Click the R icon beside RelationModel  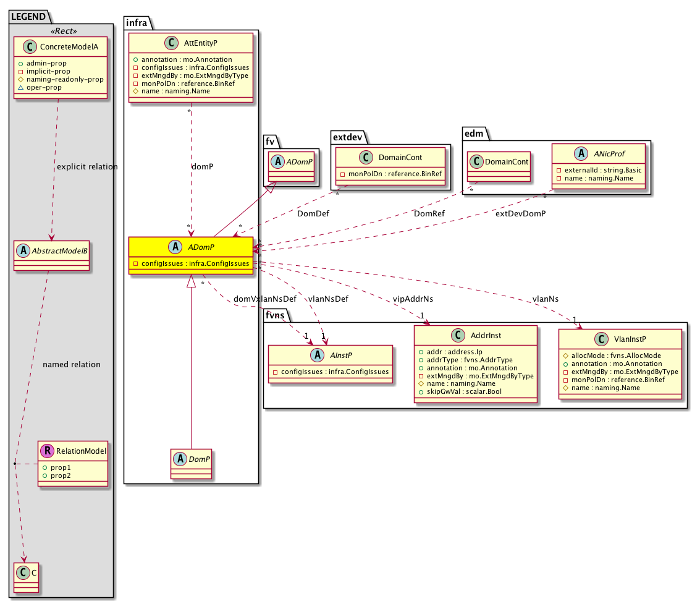(x=46, y=451)
